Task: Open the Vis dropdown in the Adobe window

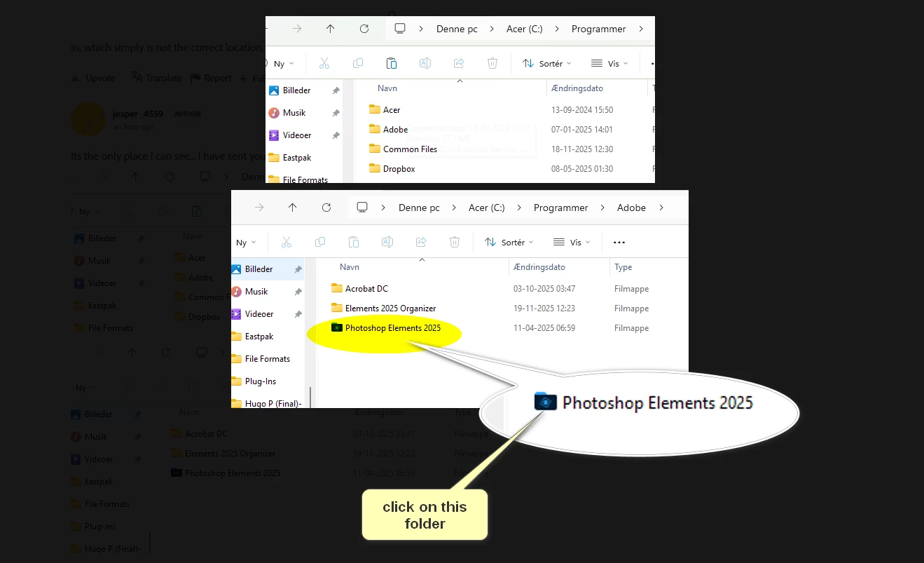Action: tap(572, 243)
